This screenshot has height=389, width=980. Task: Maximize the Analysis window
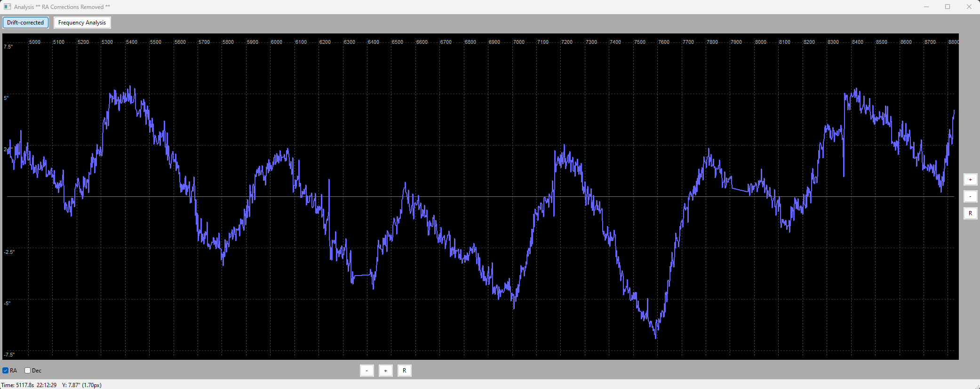948,7
